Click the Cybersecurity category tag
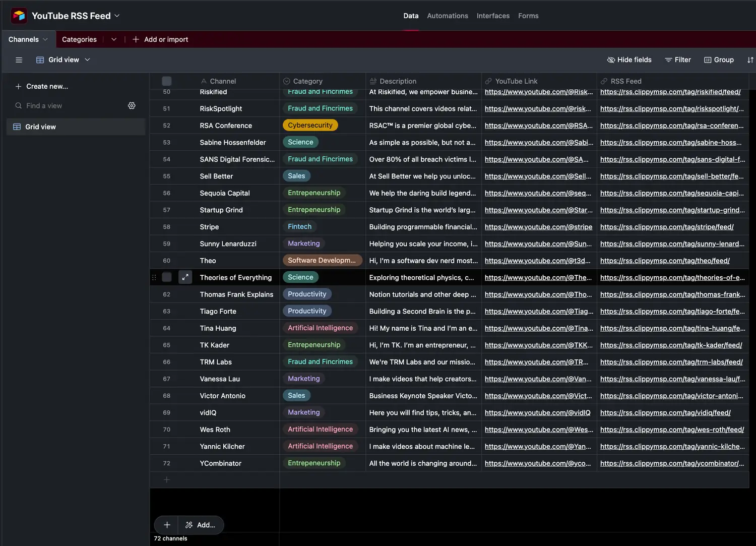 310,126
